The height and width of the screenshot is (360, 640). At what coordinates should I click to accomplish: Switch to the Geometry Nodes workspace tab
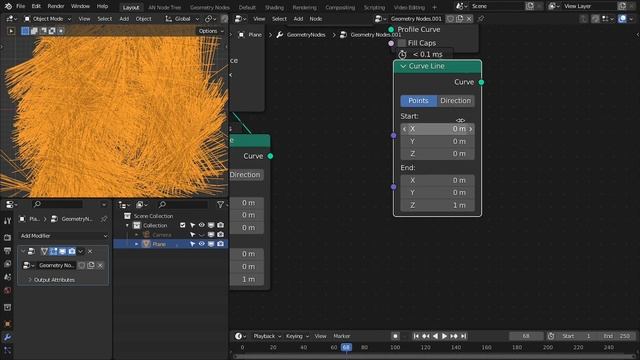pyautogui.click(x=210, y=7)
